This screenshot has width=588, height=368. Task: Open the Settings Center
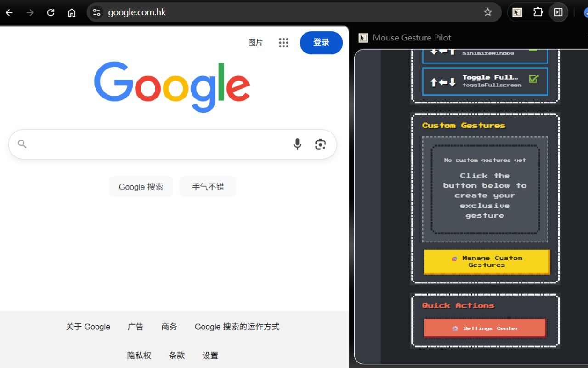pos(485,328)
